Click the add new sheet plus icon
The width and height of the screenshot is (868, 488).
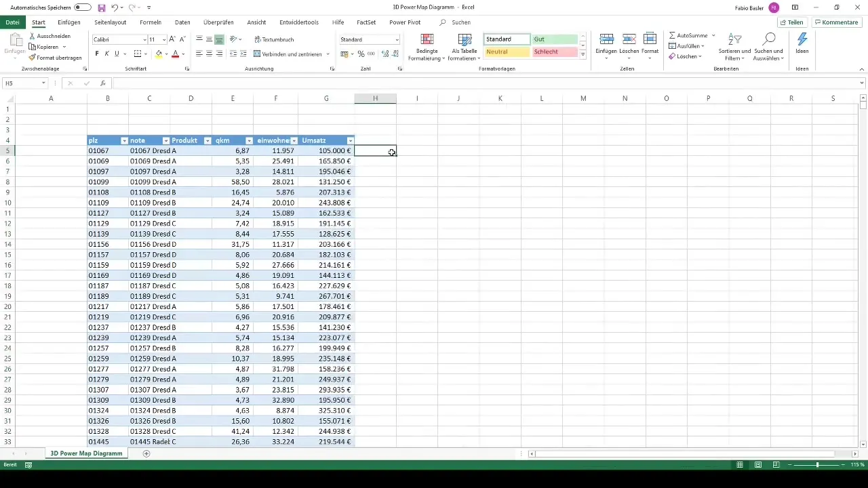146,453
